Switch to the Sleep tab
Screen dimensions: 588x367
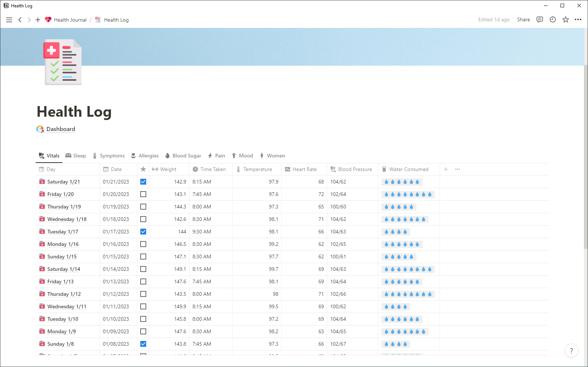pyautogui.click(x=76, y=156)
